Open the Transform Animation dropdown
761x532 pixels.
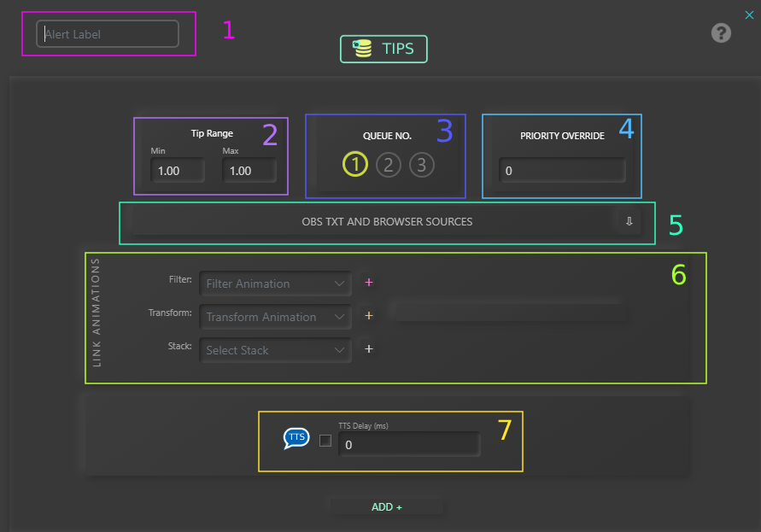coord(275,317)
